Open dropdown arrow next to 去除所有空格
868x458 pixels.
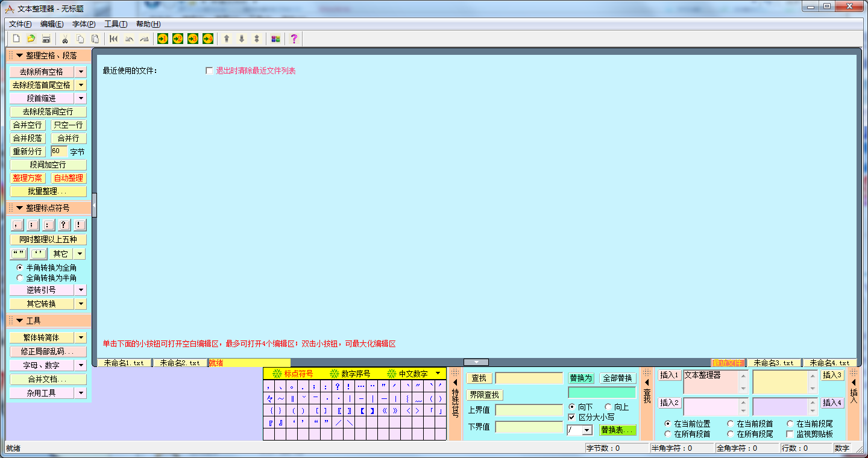pyautogui.click(x=81, y=72)
